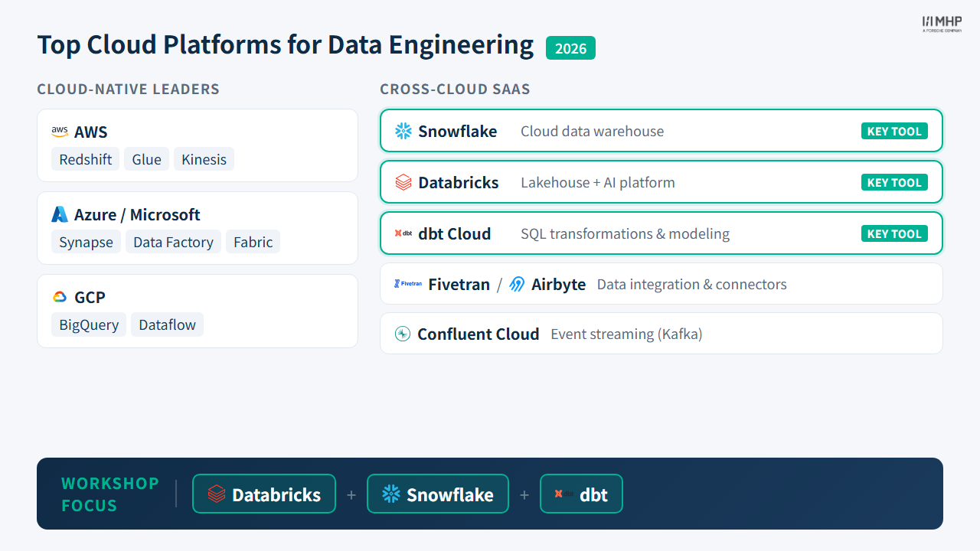Click the Airbyte logo icon
Viewport: 980px width, 551px height.
[x=518, y=284]
